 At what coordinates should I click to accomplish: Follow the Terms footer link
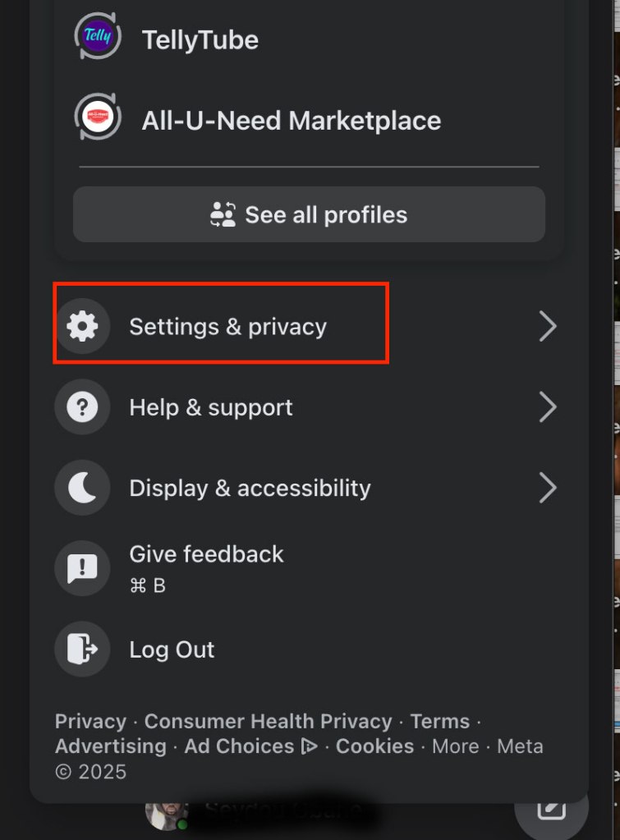pos(439,722)
